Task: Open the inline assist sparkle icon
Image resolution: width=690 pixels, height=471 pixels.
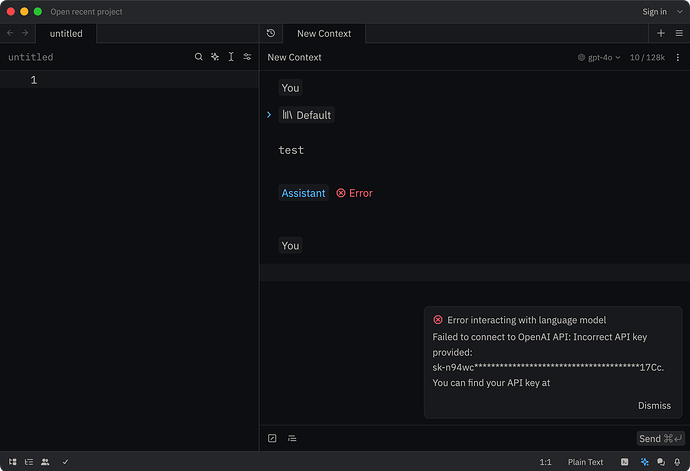Action: [x=215, y=57]
